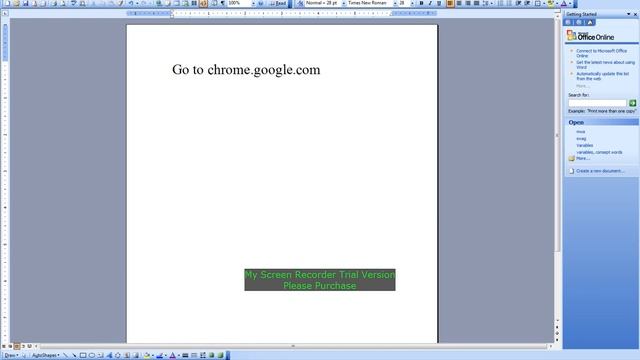Click the green Start Searching arrow
Viewport: 640px width, 360px height.
pos(632,103)
